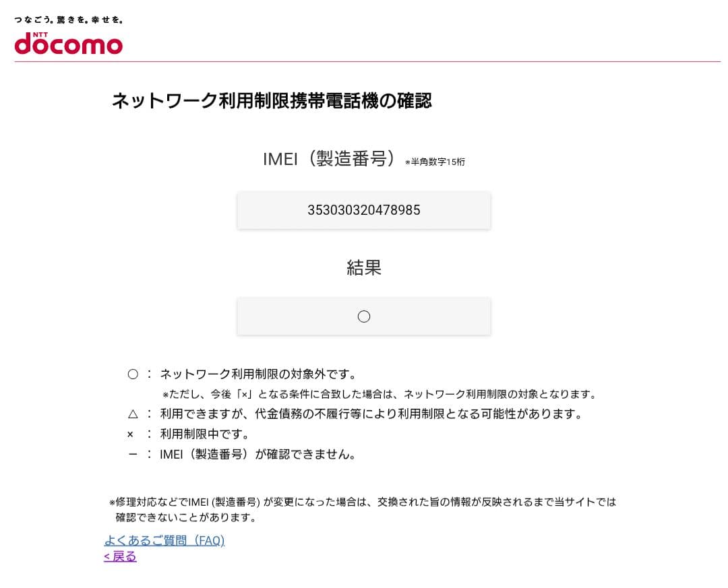The width and height of the screenshot is (728, 588).
Task: Click the ○ symbol in the legend
Action: [x=133, y=374]
